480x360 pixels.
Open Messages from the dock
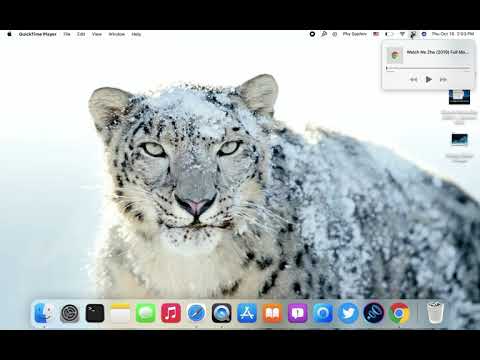point(146,313)
